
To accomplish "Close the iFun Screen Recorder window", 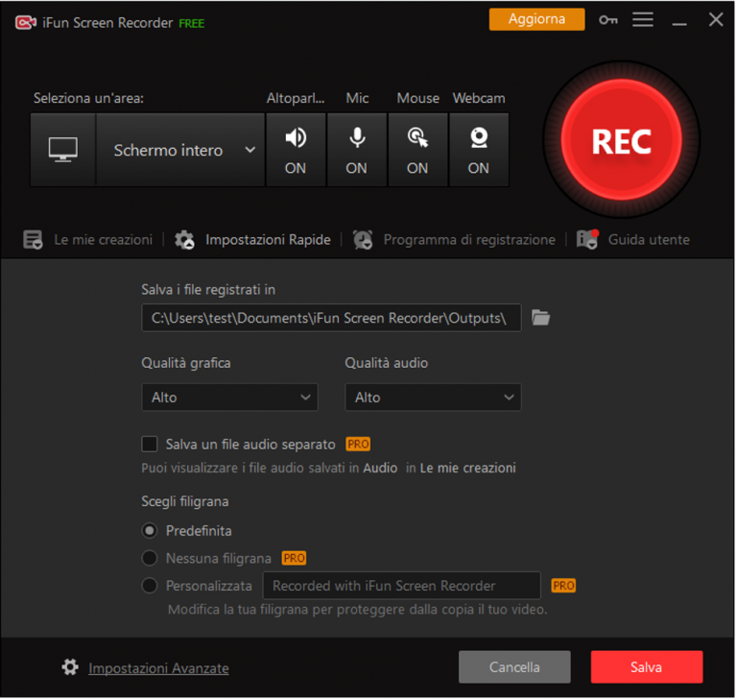I will (x=716, y=20).
